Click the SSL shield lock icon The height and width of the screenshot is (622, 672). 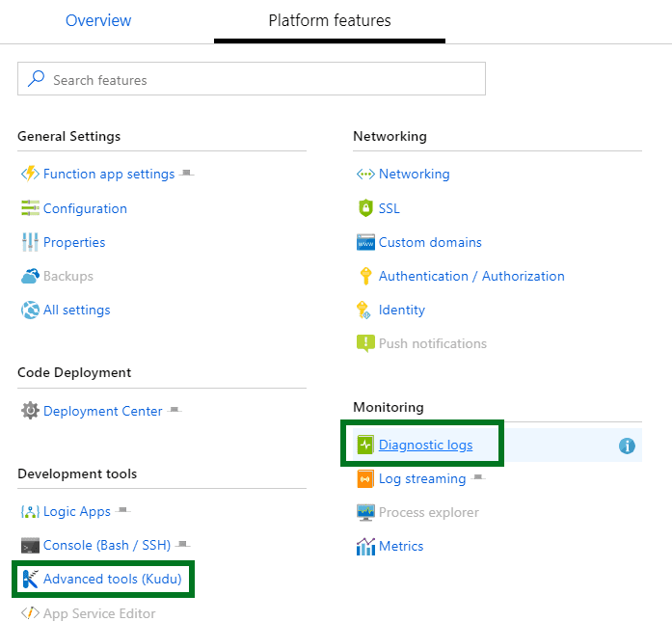click(365, 208)
